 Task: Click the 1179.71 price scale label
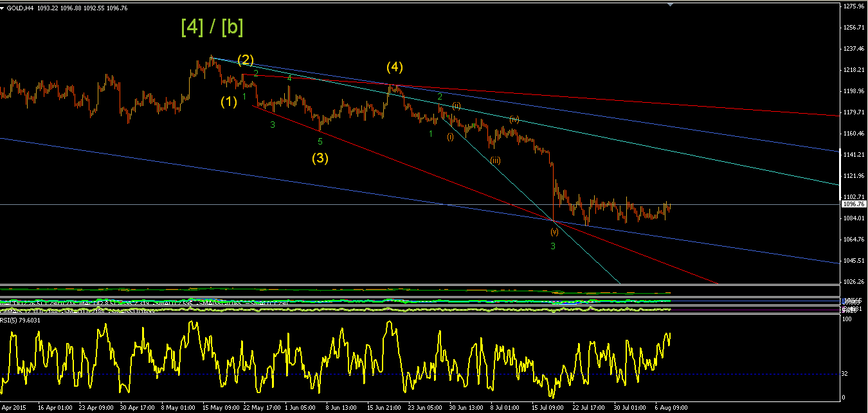pos(853,112)
